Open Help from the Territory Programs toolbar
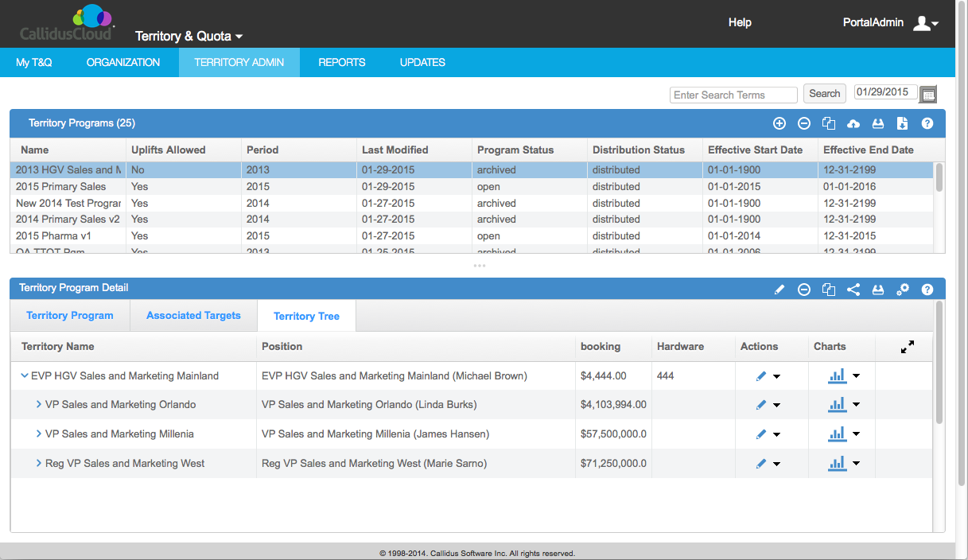This screenshot has height=560, width=968. 927,123
